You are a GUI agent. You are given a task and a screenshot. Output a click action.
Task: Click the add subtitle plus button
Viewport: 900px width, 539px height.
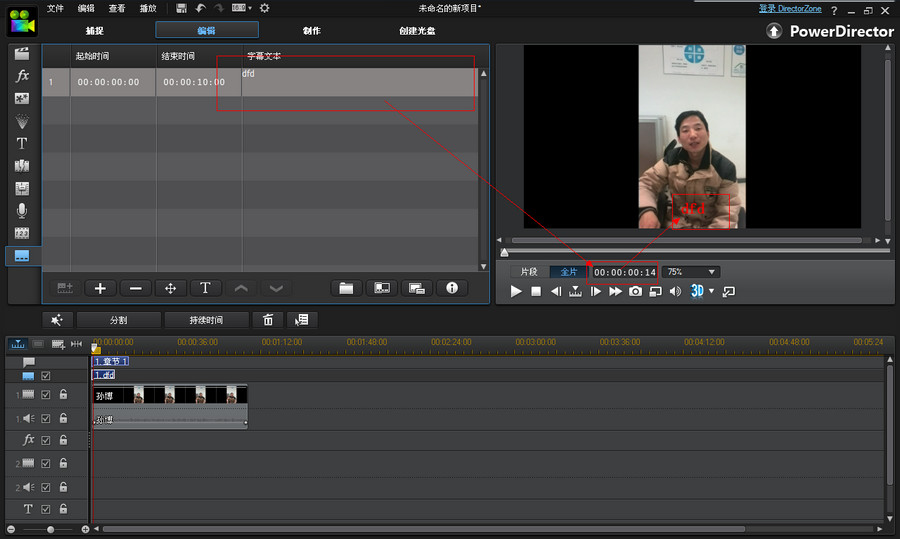coord(100,288)
